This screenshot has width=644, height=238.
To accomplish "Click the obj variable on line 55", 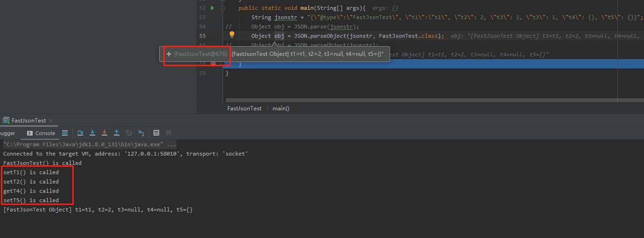I will pyautogui.click(x=279, y=36).
